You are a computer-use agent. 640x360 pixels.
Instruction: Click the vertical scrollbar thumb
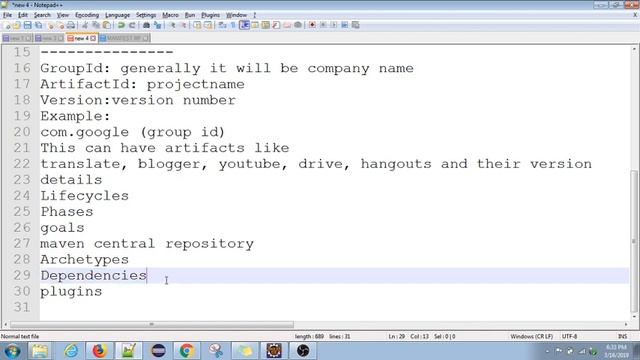[634, 241]
